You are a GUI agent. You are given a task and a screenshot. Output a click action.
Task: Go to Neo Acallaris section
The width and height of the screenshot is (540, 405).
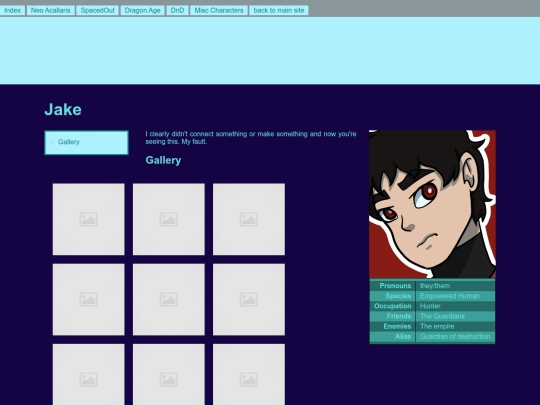coord(51,10)
